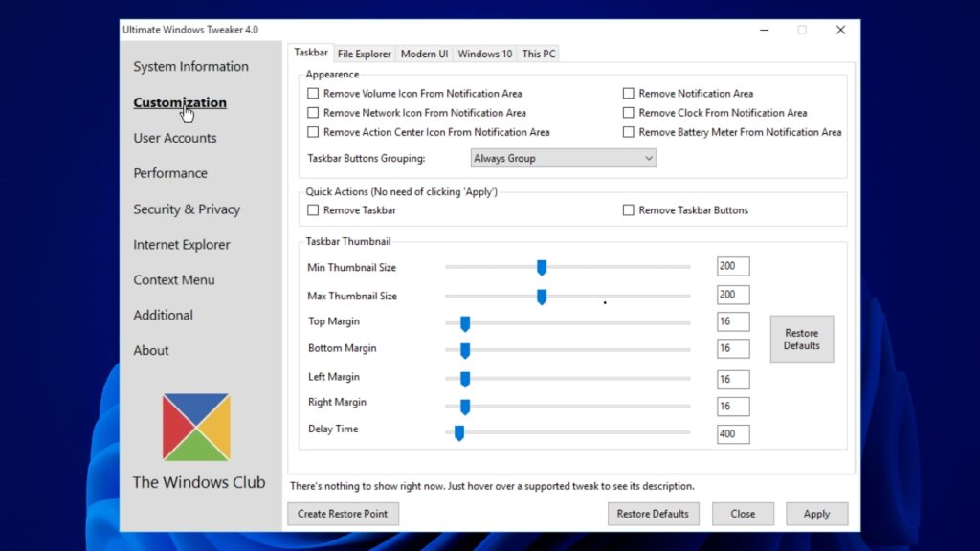Image resolution: width=980 pixels, height=551 pixels.
Task: Check Remove Clock From Notification Area
Action: coord(629,112)
